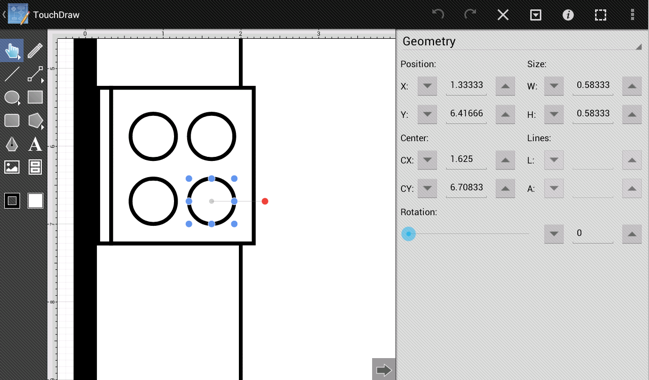This screenshot has width=649, height=380.
Task: Select the top-left circle on canvas
Action: (x=153, y=136)
